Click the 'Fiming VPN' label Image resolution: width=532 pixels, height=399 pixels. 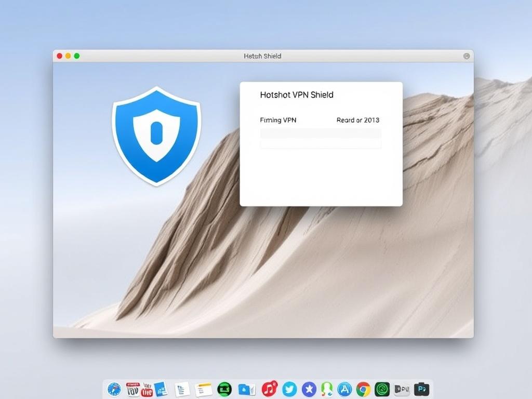[278, 120]
